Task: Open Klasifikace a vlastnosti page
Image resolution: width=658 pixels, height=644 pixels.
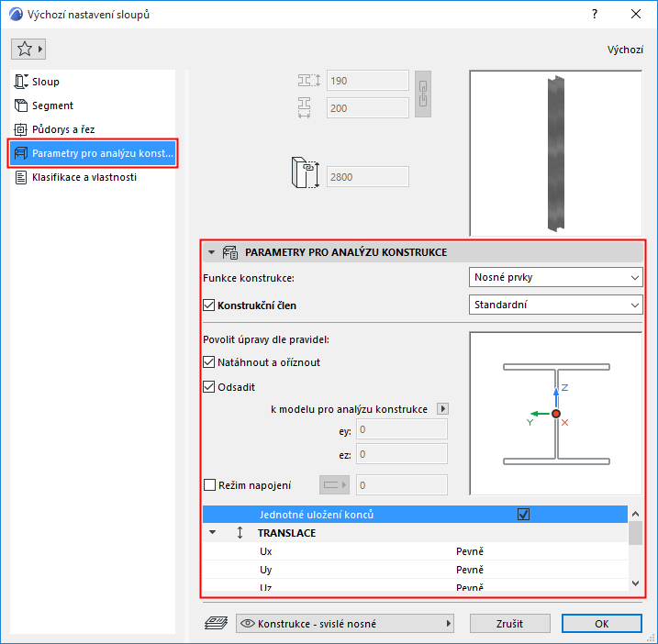Action: (93, 177)
